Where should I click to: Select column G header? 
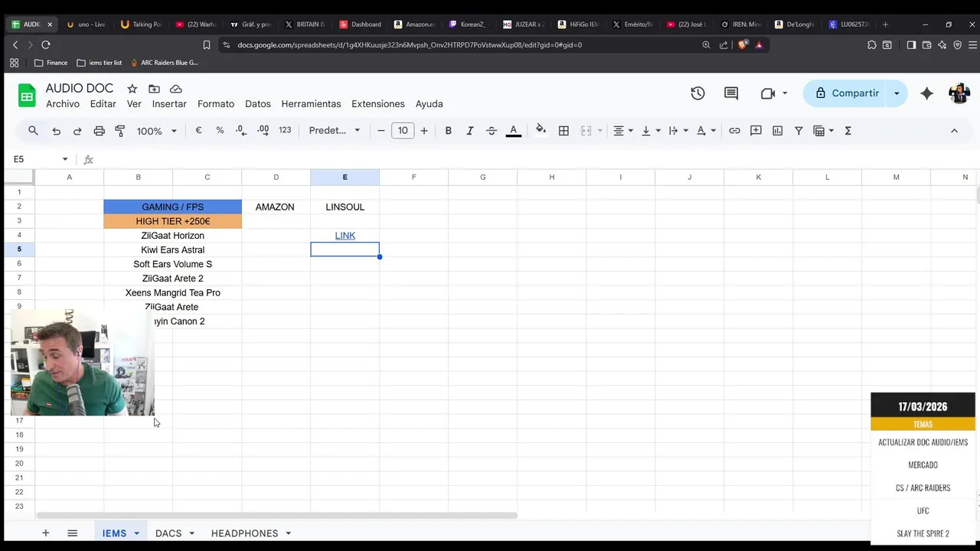point(483,178)
